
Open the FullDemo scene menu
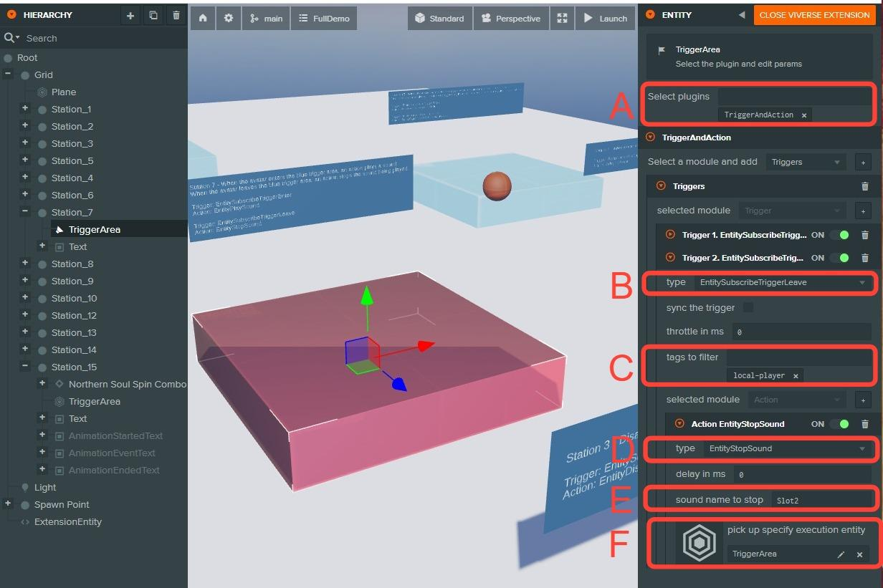pos(324,18)
